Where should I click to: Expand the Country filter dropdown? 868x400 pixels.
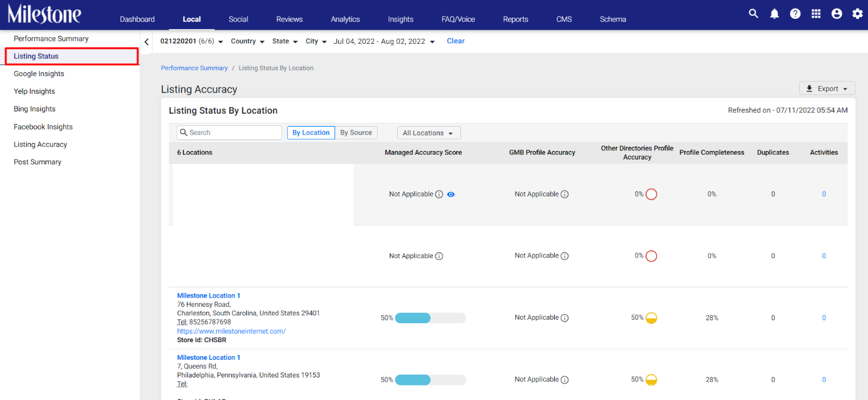248,41
